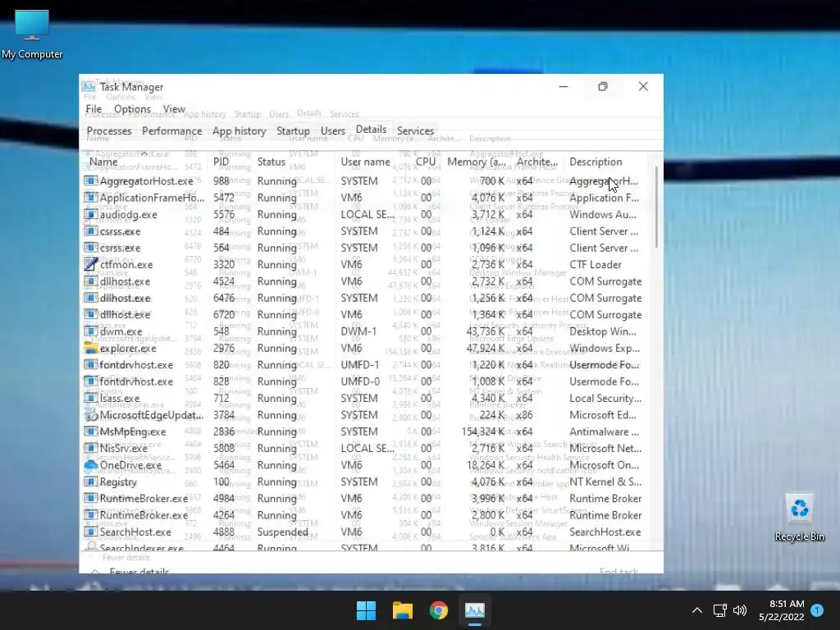Screen dimensions: 840x630
Task: Open the network status tray icon
Action: (x=719, y=610)
